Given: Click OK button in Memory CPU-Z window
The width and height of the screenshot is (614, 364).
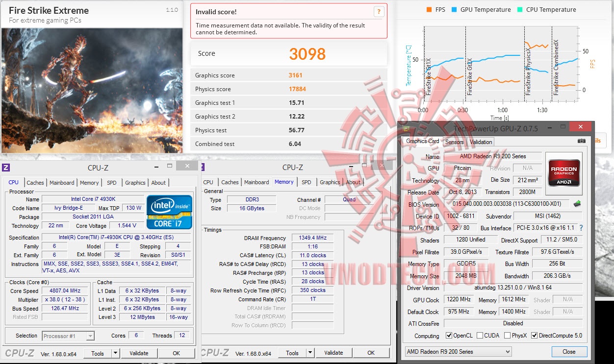Looking at the screenshot, I should [371, 353].
